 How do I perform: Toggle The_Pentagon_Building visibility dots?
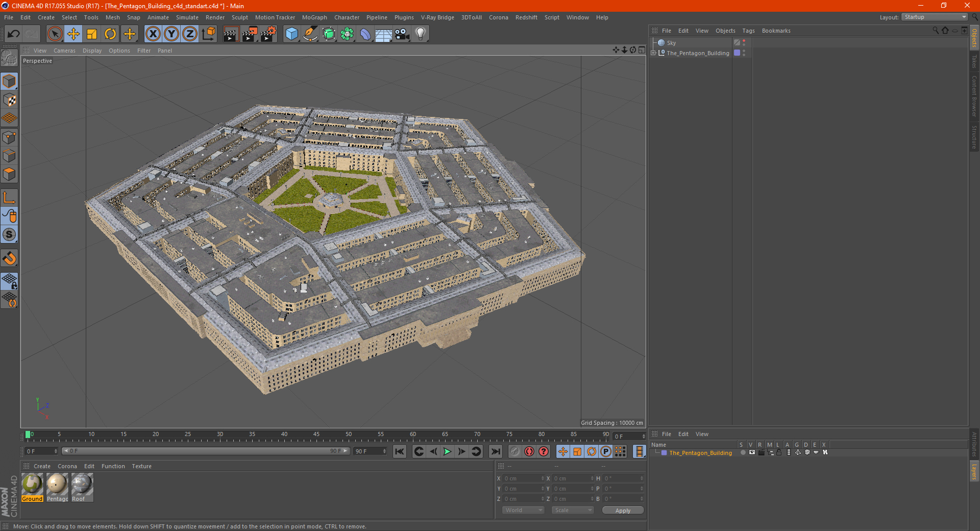(x=744, y=53)
